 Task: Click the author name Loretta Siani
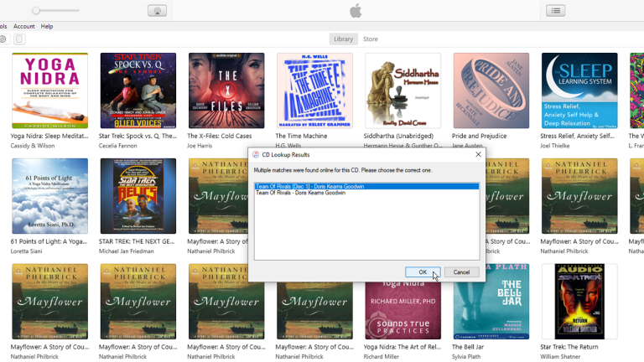pyautogui.click(x=26, y=251)
